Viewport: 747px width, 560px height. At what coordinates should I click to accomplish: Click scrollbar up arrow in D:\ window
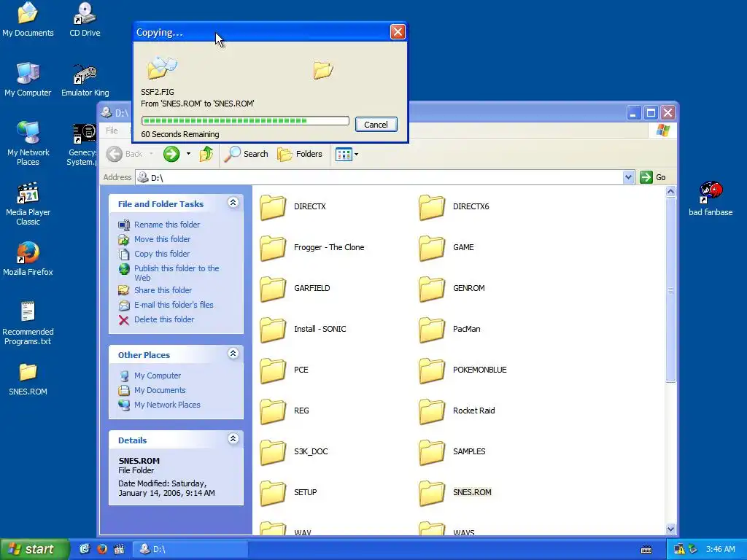[670, 192]
